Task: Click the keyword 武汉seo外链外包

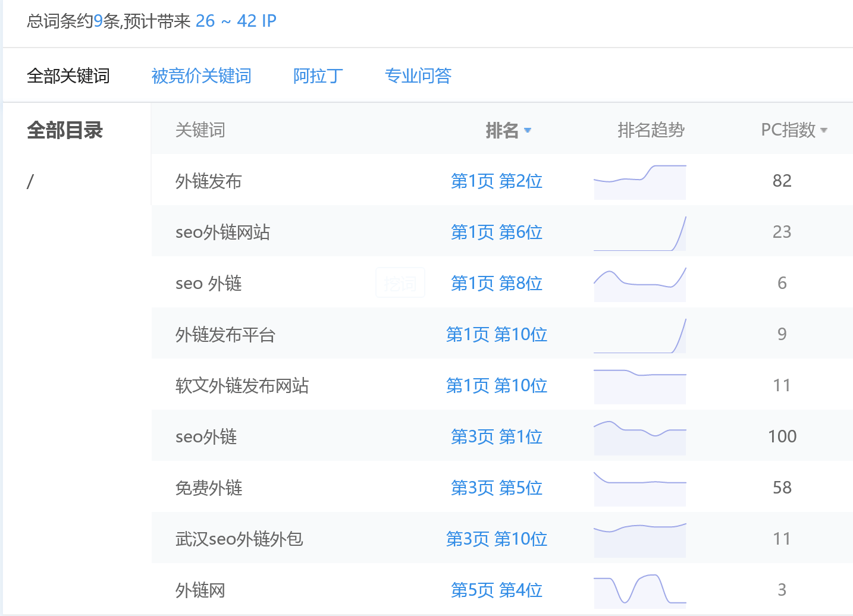Action: tap(239, 539)
